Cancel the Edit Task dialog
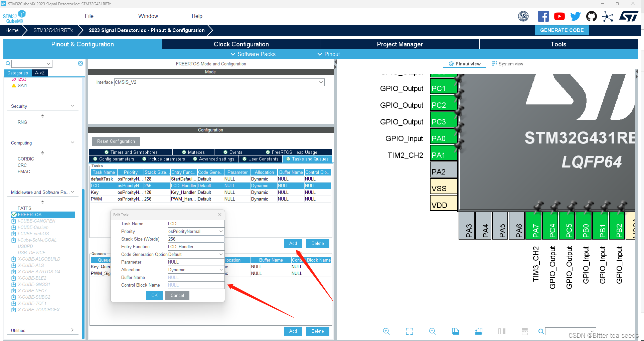 tap(177, 295)
